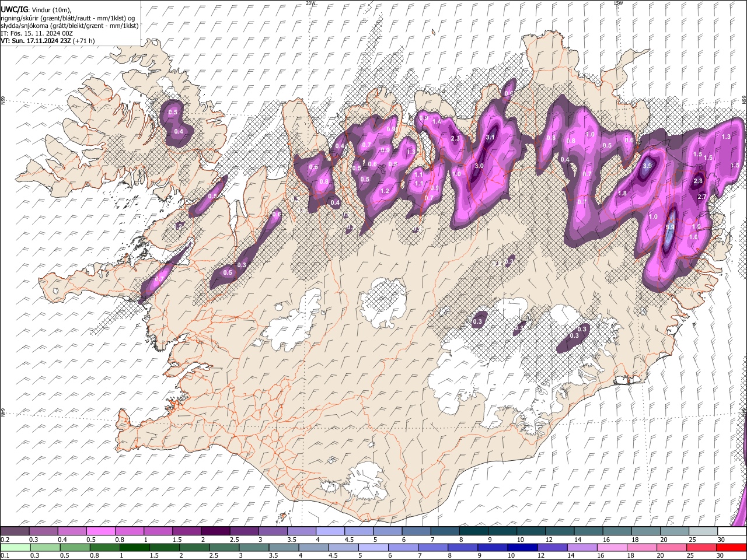747x560 pixels.
Task: Click the darkest purple 2–2.5 swatch
Action: pos(215,531)
